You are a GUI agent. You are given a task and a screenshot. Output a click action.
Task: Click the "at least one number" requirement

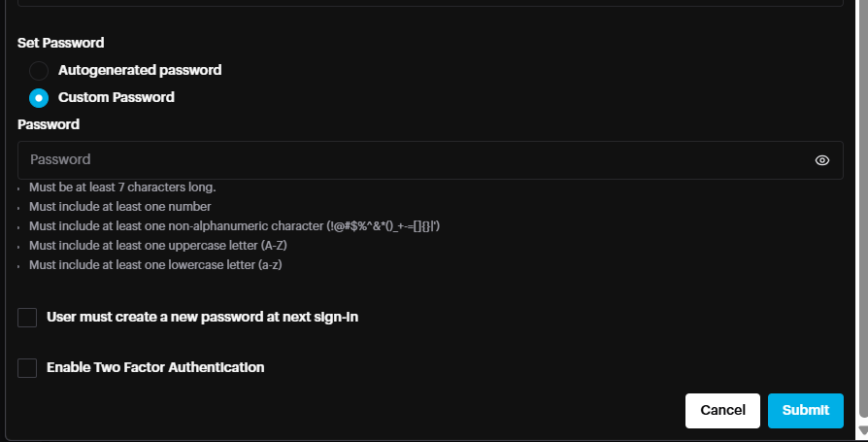click(120, 207)
